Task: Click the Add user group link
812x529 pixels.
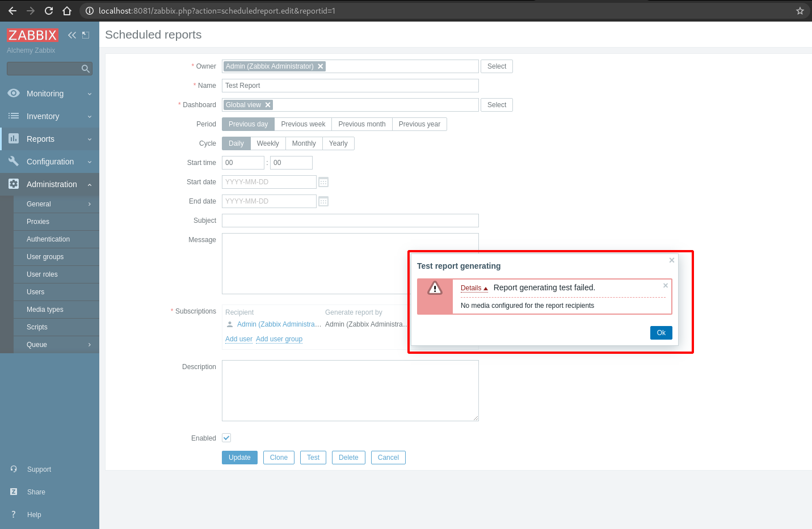Action: click(x=279, y=338)
